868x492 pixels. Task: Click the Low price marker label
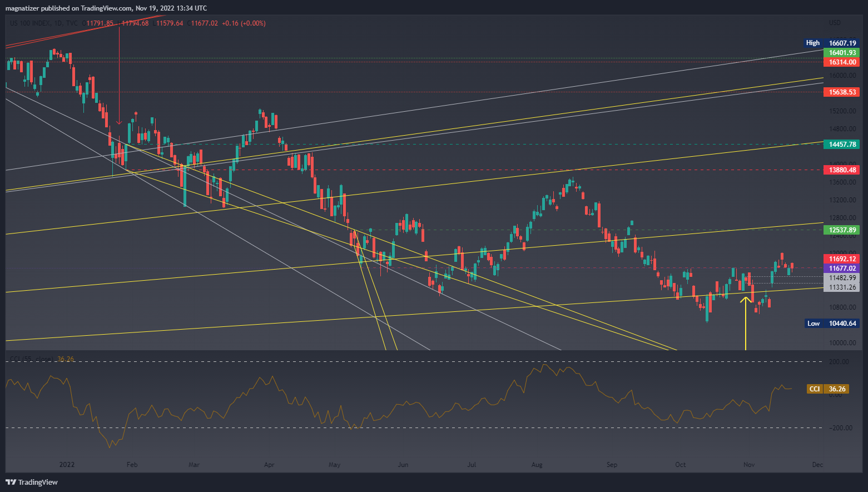(x=813, y=323)
